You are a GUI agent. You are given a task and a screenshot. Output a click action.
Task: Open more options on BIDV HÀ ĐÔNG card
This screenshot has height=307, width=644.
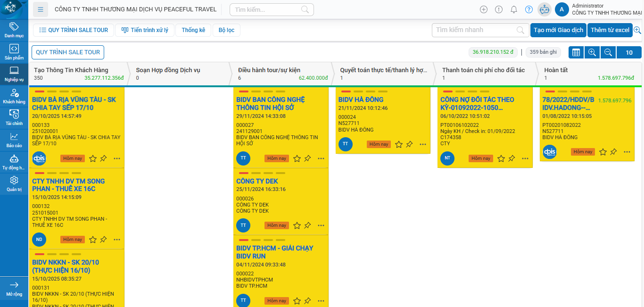(423, 144)
